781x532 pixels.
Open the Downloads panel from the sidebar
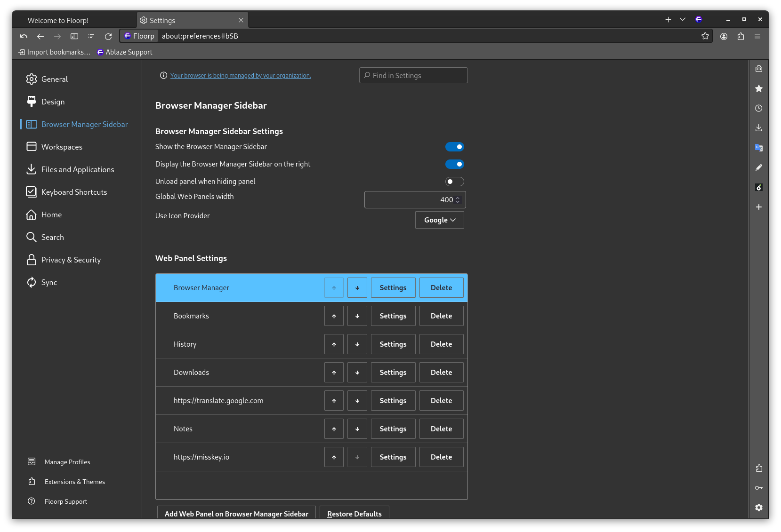tap(759, 127)
